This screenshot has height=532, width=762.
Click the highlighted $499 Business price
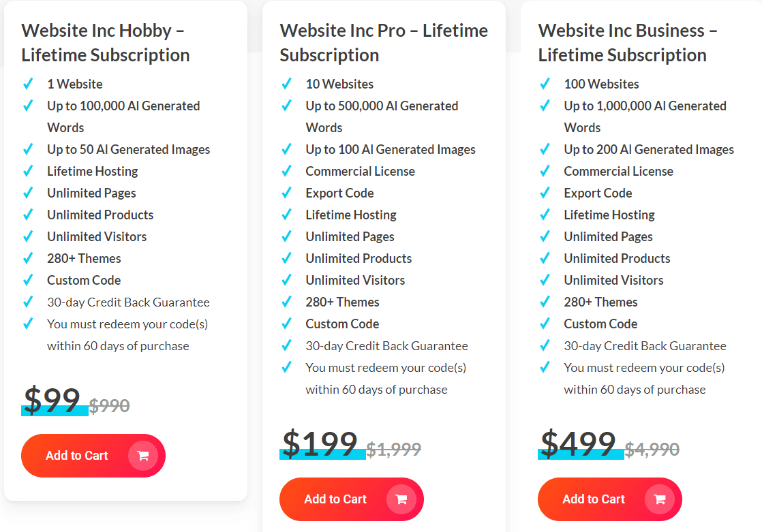578,444
